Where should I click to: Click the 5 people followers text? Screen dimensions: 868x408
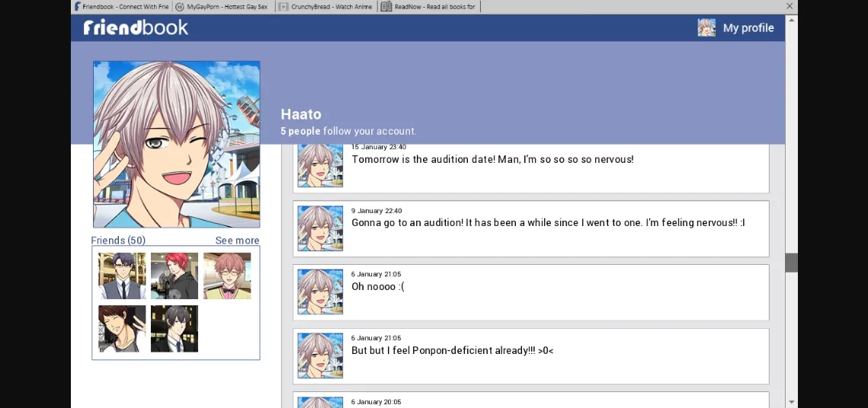tap(300, 131)
